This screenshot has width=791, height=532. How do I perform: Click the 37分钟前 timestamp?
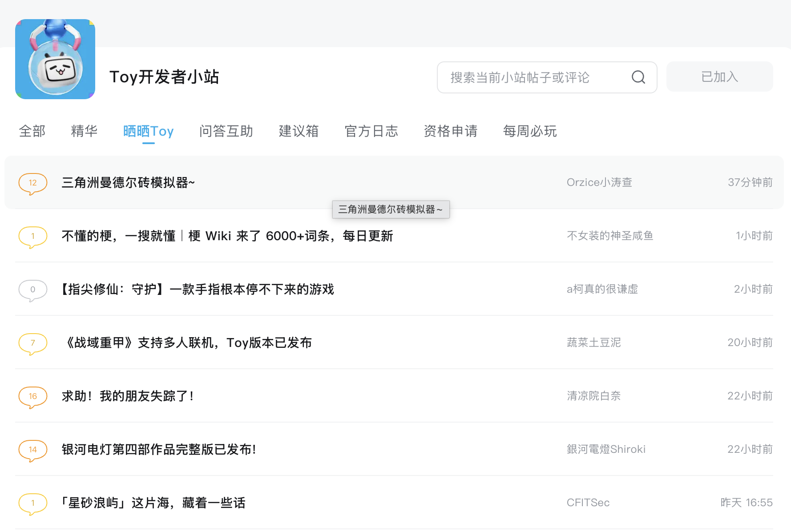coord(750,182)
